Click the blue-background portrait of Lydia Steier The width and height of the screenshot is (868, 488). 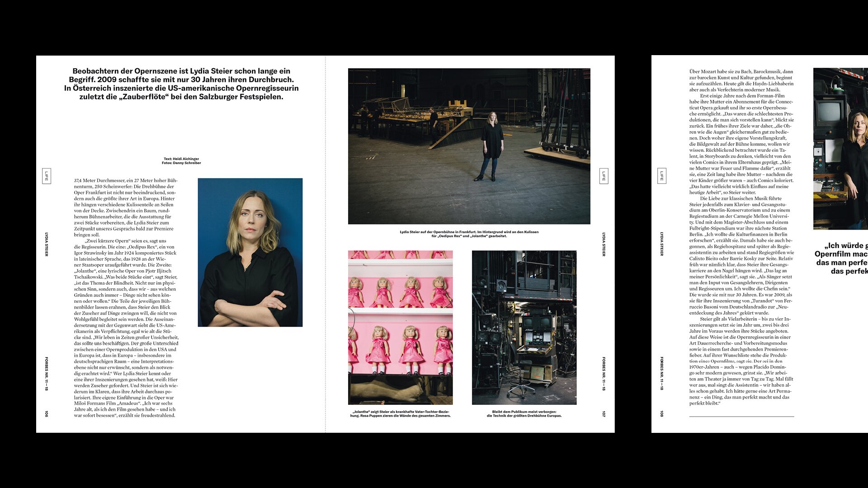click(250, 252)
